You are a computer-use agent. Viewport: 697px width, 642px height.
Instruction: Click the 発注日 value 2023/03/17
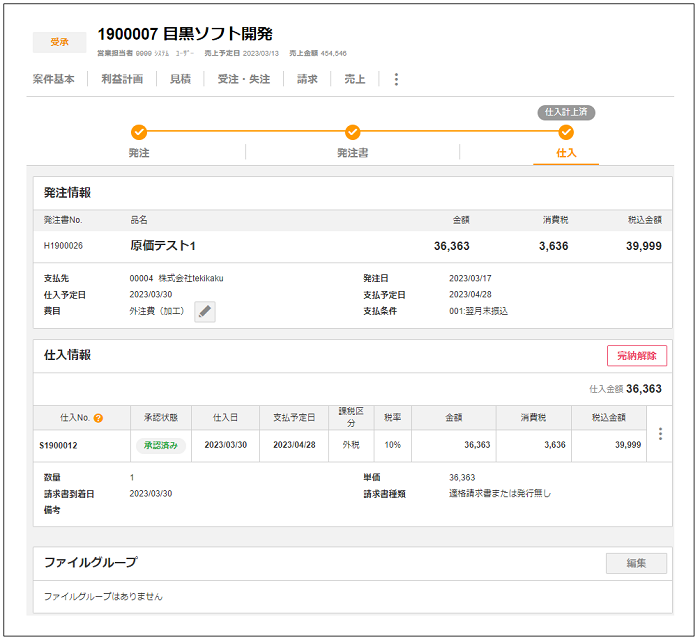tap(470, 278)
